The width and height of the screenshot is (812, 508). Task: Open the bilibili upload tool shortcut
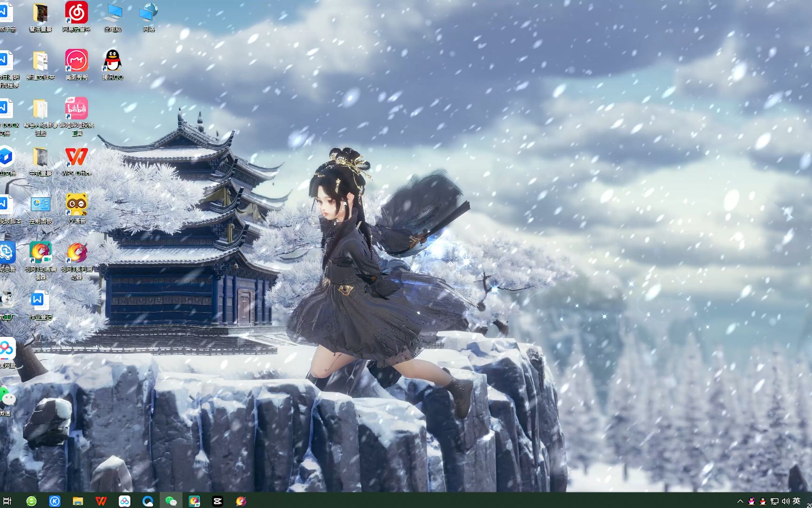tap(77, 116)
